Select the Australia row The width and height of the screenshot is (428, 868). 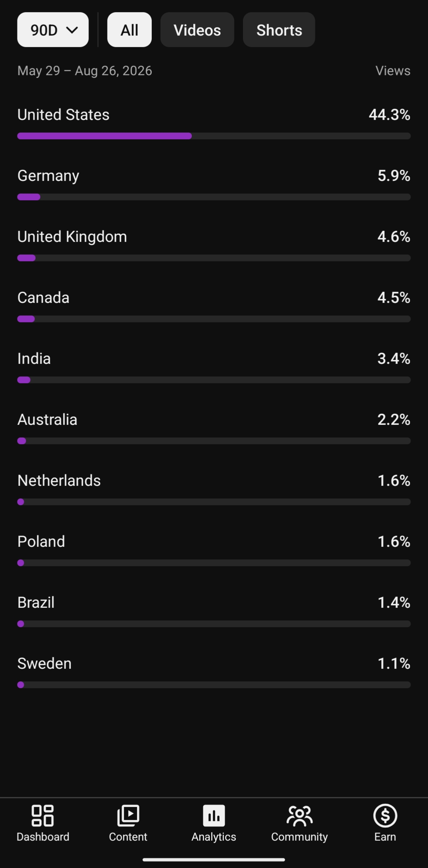[214, 428]
